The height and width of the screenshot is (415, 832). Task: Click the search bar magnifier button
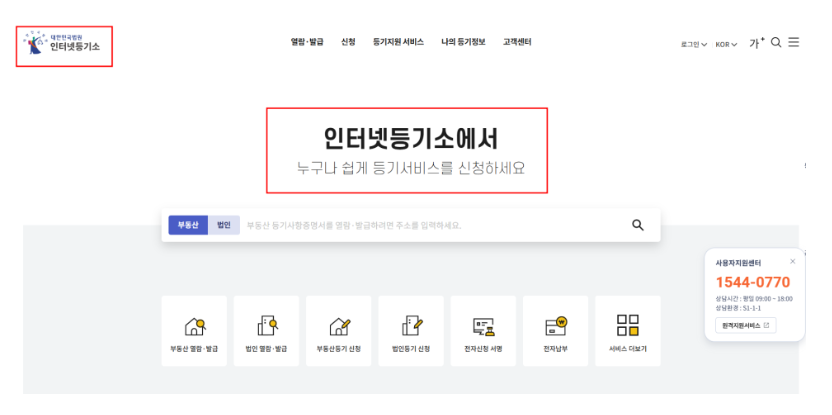[x=638, y=225]
